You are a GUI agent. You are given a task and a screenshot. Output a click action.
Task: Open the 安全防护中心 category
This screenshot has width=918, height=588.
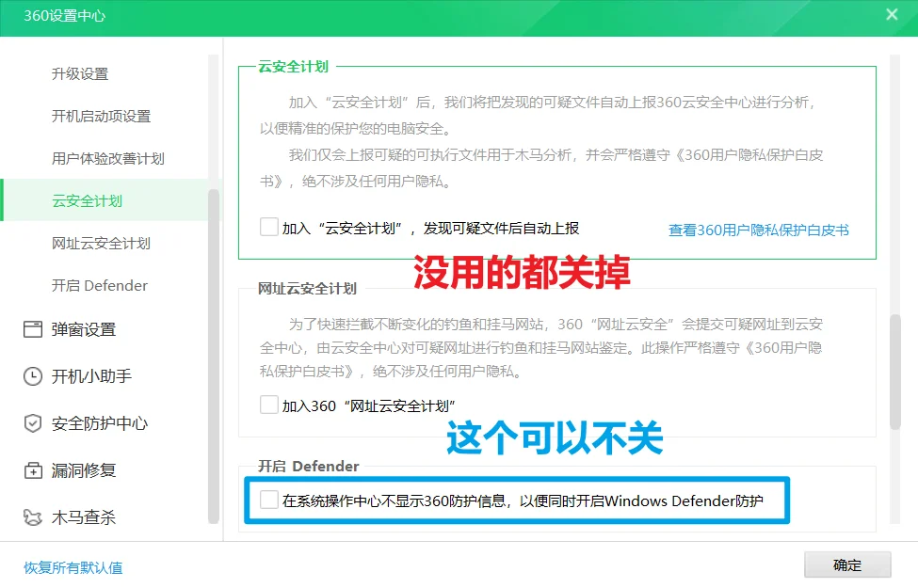pos(100,423)
